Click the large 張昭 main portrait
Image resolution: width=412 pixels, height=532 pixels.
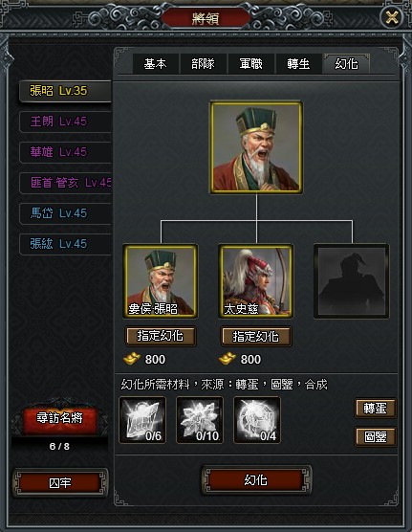tap(256, 147)
